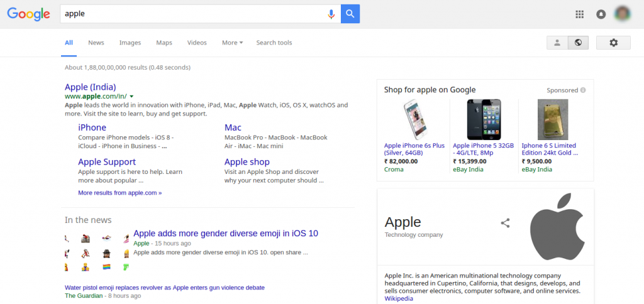Open Google notifications bell

[x=601, y=14]
